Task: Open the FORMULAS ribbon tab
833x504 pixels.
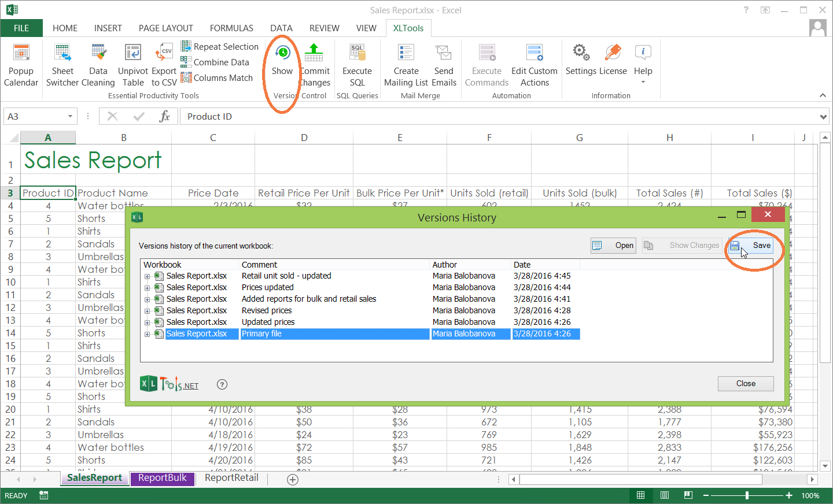Action: (231, 28)
